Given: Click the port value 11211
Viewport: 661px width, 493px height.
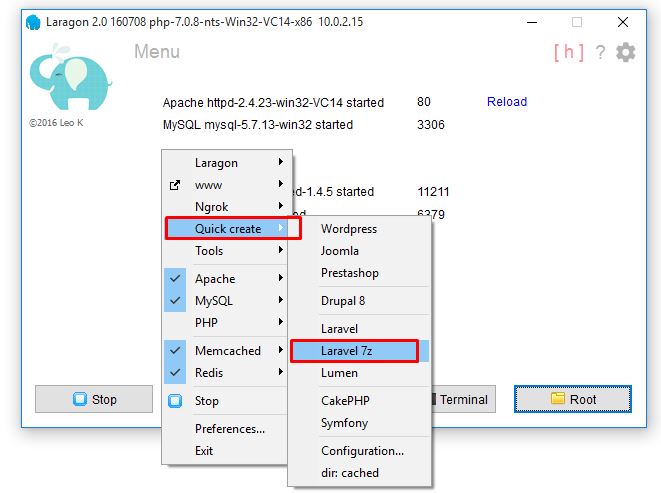Looking at the screenshot, I should coord(433,192).
